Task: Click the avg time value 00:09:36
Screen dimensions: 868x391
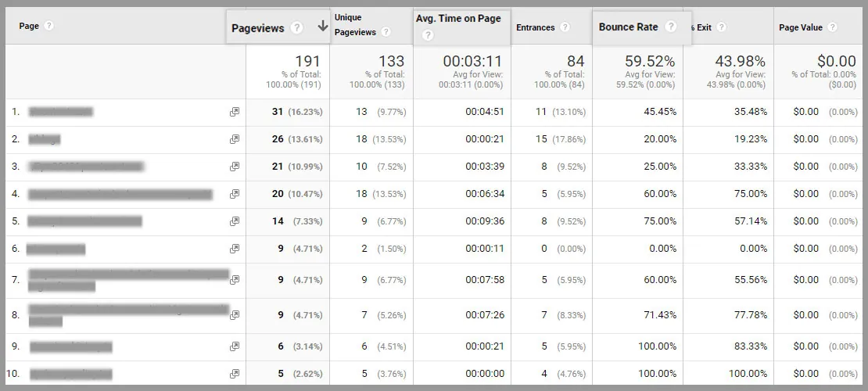Action: tap(485, 221)
